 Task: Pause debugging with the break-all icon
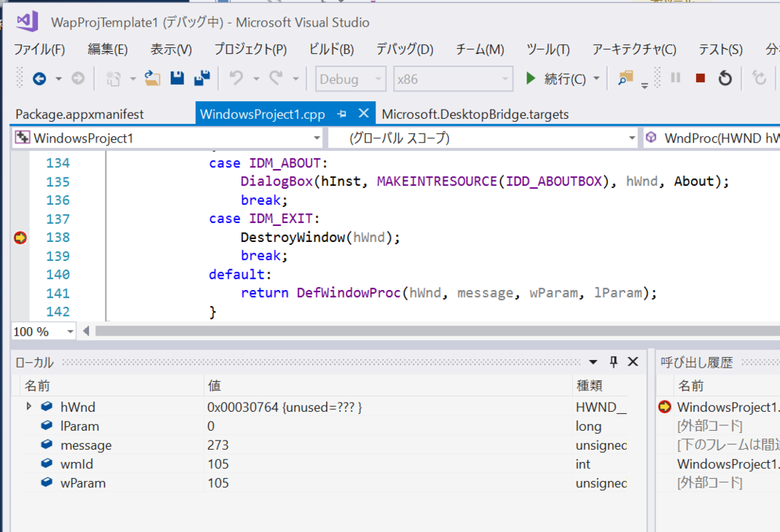tap(676, 78)
